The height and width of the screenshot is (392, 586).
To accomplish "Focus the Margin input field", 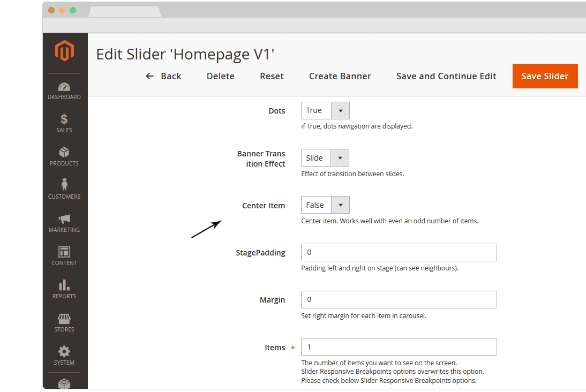I will click(399, 300).
